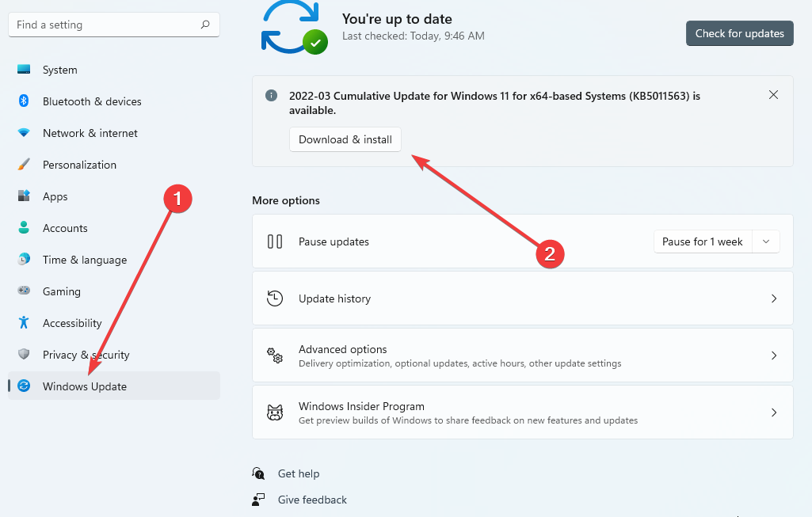This screenshot has height=517, width=812.
Task: Click the Time & language globe icon
Action: coord(24,259)
